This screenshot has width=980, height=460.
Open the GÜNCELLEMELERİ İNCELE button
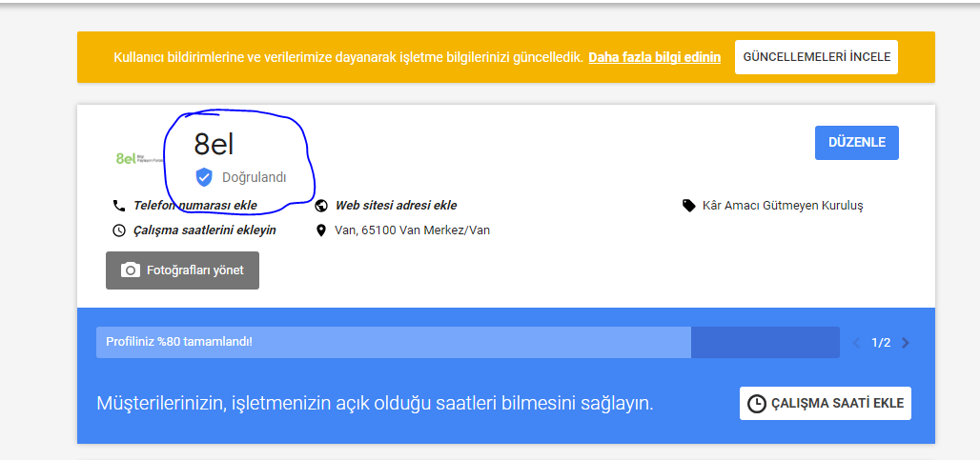pyautogui.click(x=816, y=57)
